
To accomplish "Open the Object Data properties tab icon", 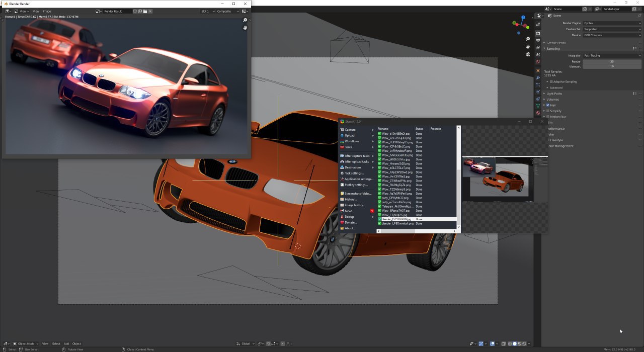I will [x=538, y=106].
